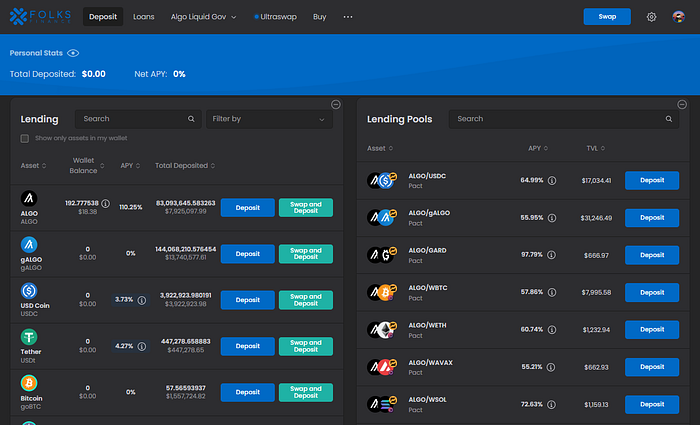Screen dimensions: 700x425
Task: Select the Deposit tab
Action: [x=103, y=17]
